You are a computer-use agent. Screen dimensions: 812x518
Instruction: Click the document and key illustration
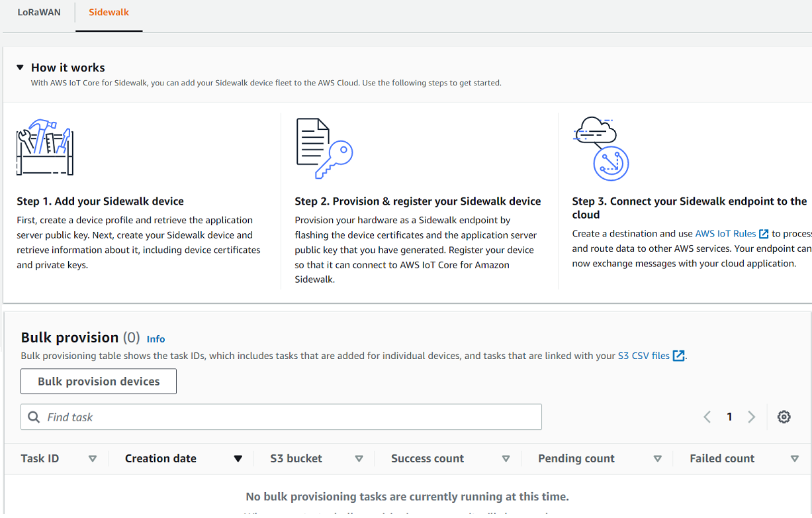324,148
